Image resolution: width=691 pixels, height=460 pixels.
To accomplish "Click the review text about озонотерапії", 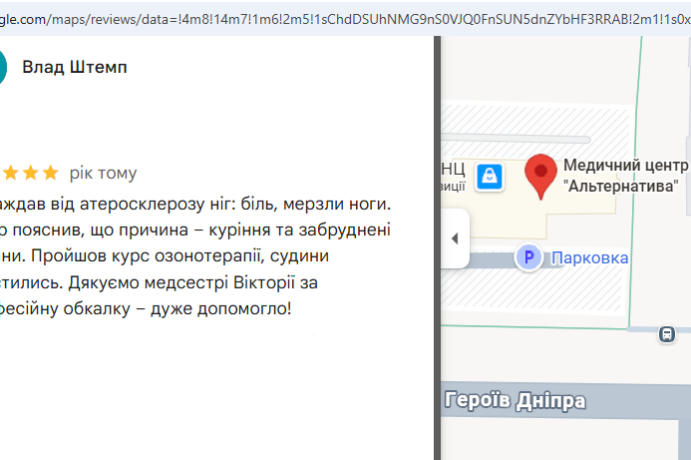I will coord(195,256).
